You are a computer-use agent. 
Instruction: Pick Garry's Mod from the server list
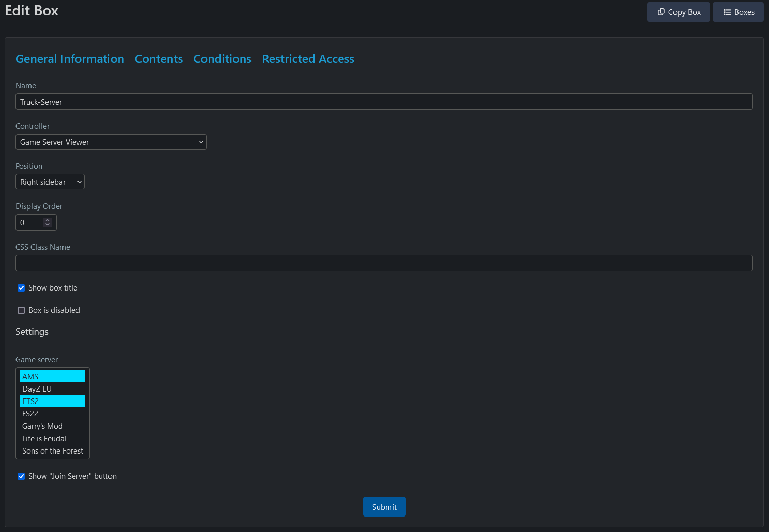click(x=52, y=426)
